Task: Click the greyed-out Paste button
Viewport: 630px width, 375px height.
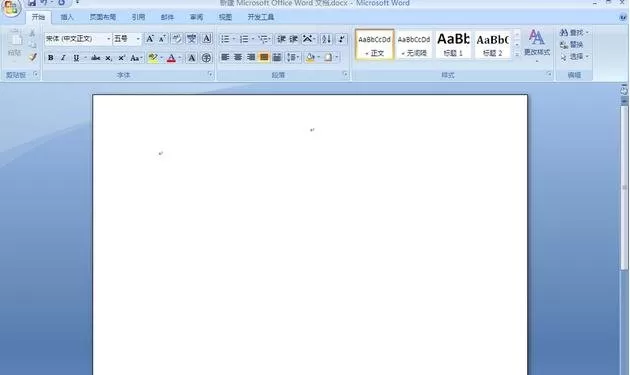Action: coord(14,43)
